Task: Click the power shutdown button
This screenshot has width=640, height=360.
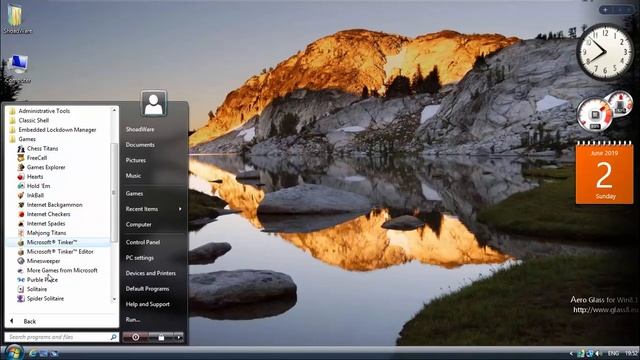Action: (x=136, y=337)
